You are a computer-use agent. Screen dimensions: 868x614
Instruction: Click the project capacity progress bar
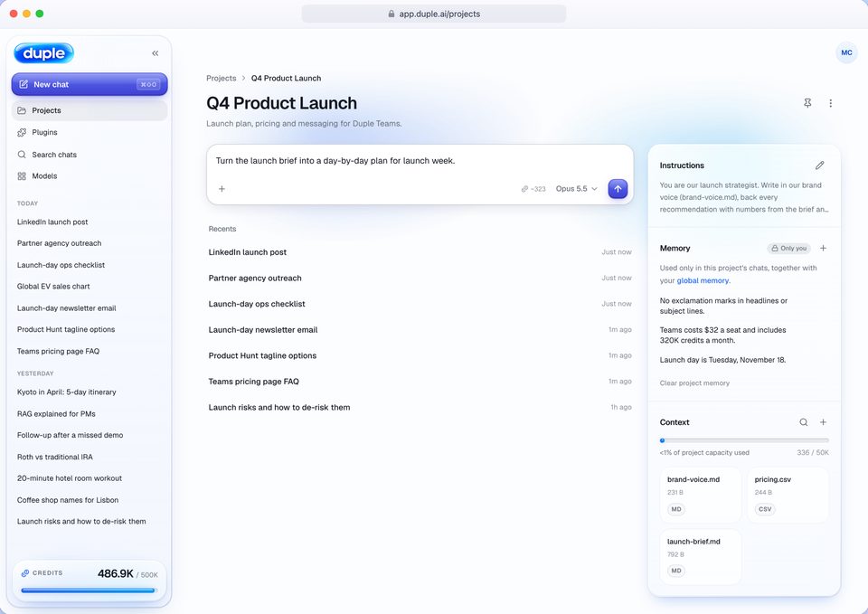coord(744,440)
